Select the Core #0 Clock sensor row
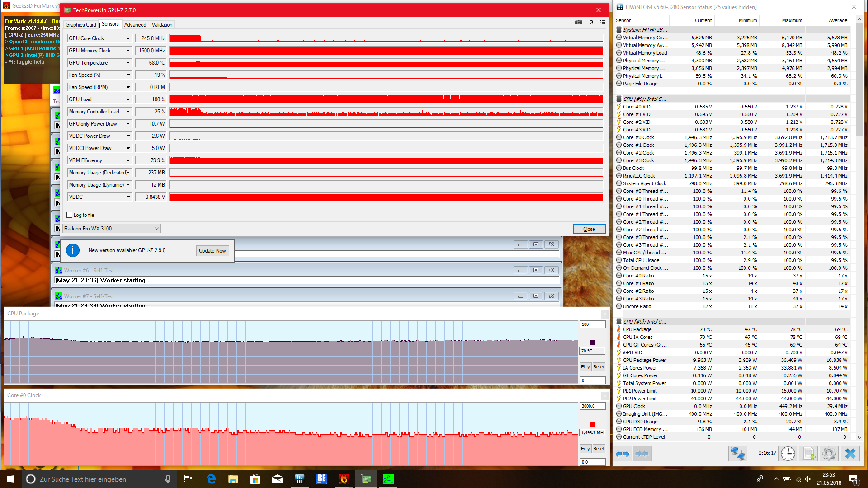This screenshot has width=868, height=488. (x=732, y=137)
